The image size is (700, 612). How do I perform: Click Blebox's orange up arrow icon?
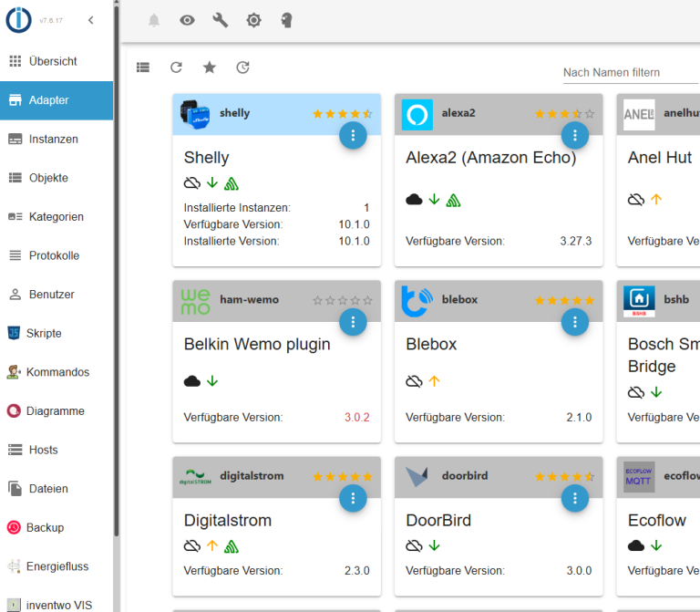point(435,381)
